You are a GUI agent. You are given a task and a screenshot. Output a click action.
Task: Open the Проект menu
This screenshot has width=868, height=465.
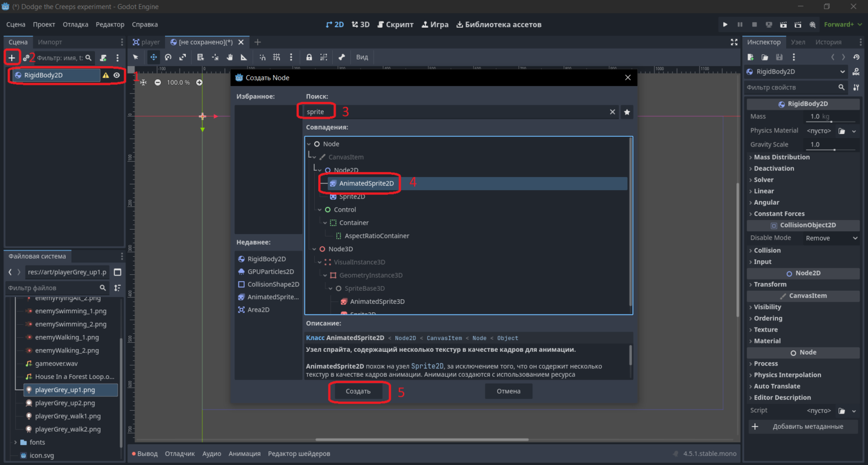44,24
